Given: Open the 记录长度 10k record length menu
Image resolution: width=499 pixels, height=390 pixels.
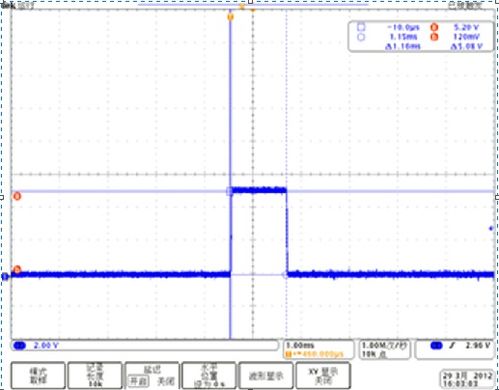Looking at the screenshot, I should [x=95, y=375].
